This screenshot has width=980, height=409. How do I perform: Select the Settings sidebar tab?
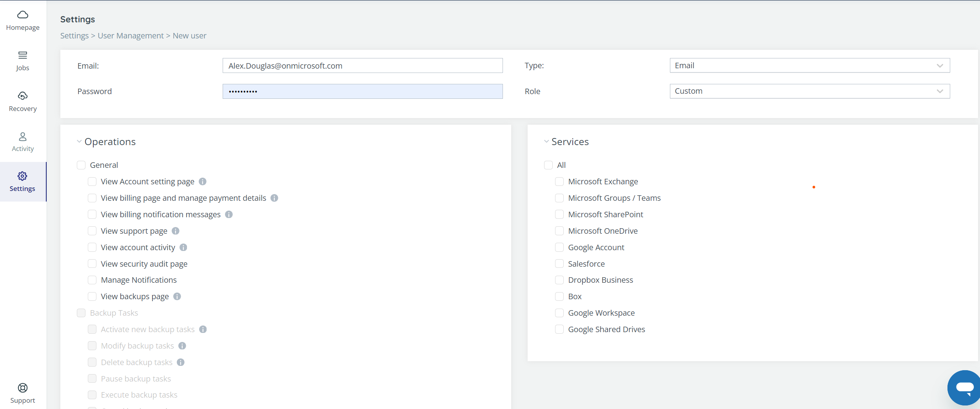pos(23,182)
